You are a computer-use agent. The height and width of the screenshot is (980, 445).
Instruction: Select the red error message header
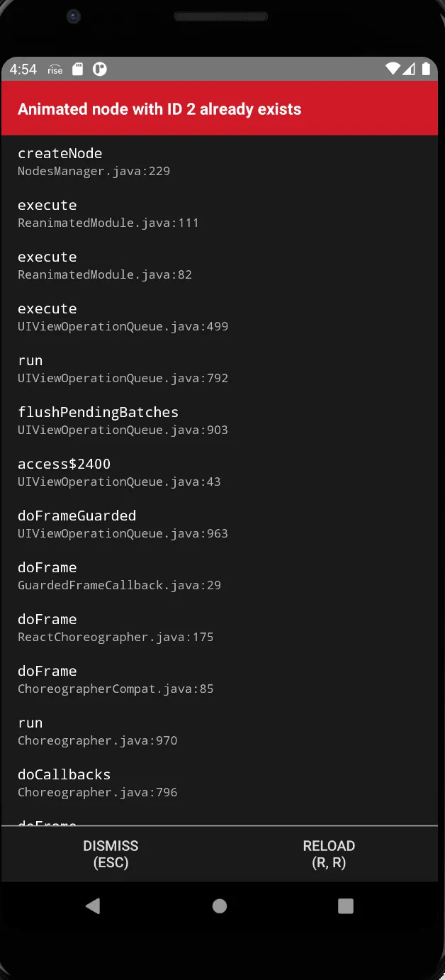pyautogui.click(x=220, y=108)
